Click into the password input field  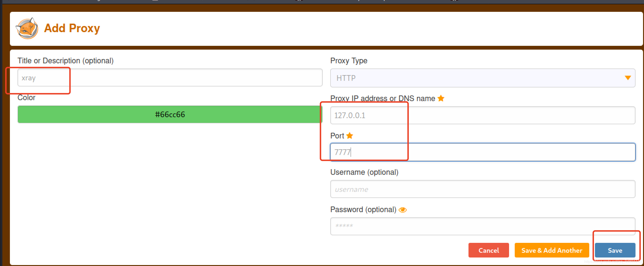click(482, 226)
